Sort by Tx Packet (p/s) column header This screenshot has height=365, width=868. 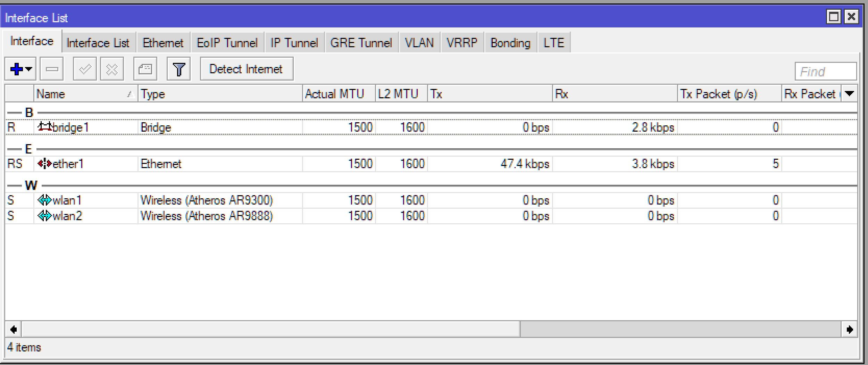pos(729,94)
